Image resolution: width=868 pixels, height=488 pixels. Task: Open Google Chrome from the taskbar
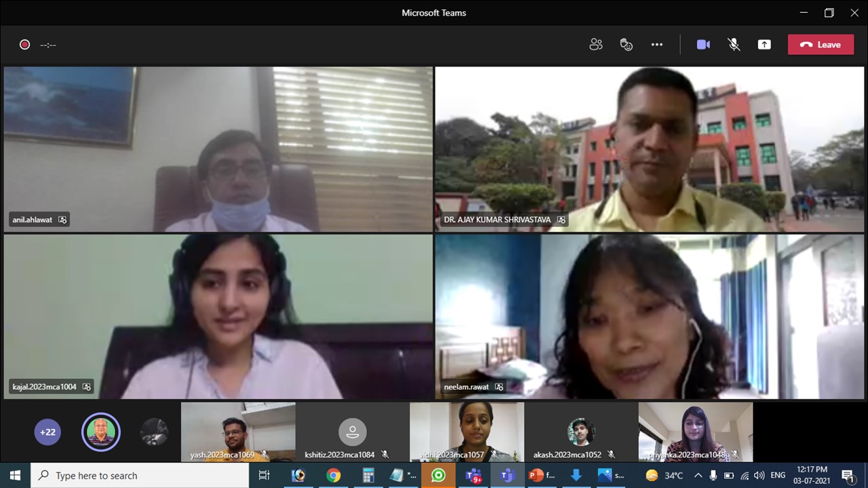[x=333, y=475]
